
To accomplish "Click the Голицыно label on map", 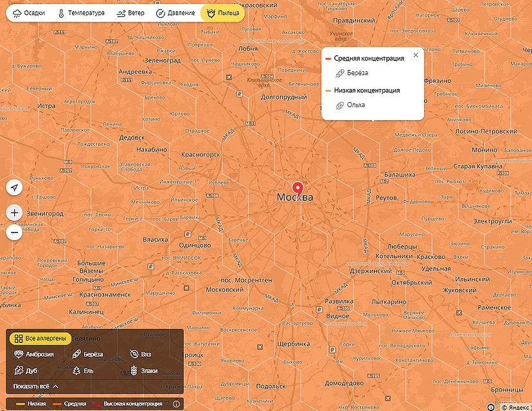I will tap(88, 280).
